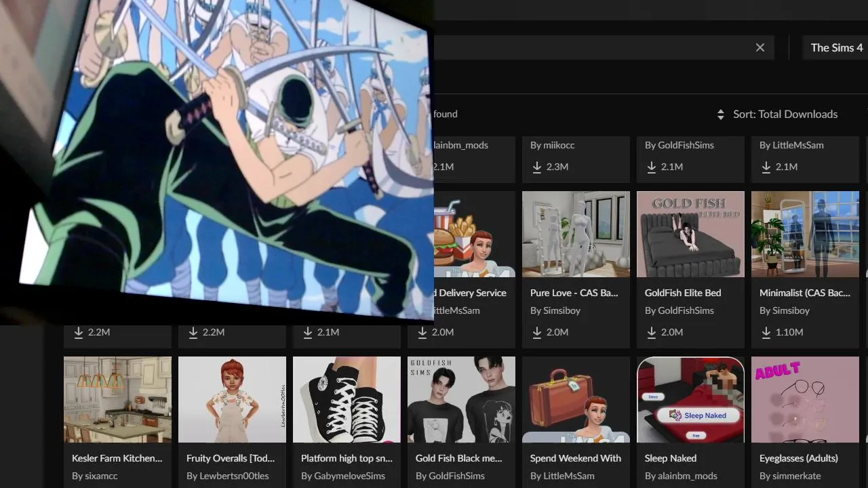Open Kesler Farm Kitchen thumbnail
This screenshot has width=868, height=488.
coord(117,399)
